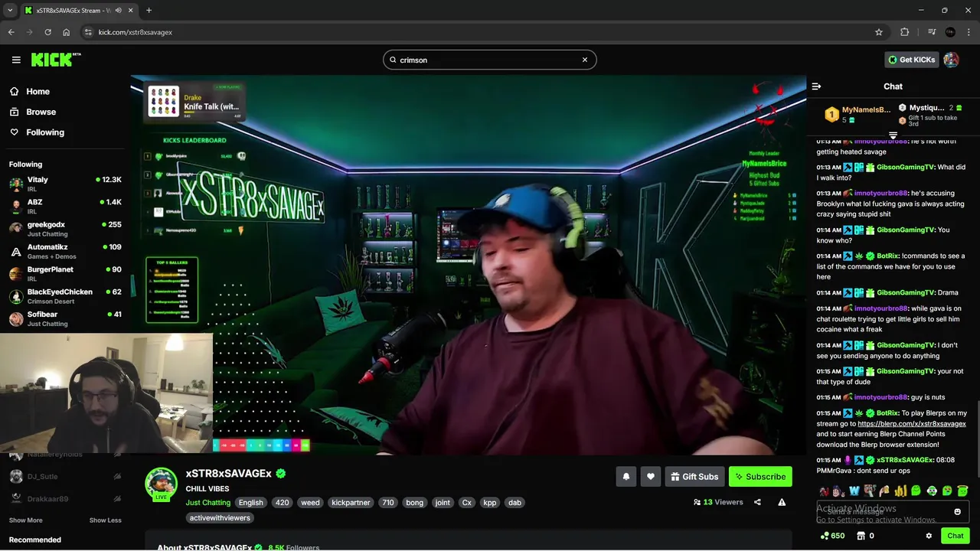Image resolution: width=980 pixels, height=551 pixels.
Task: Open BlackEyedChicken followed channel
Action: click(65, 296)
